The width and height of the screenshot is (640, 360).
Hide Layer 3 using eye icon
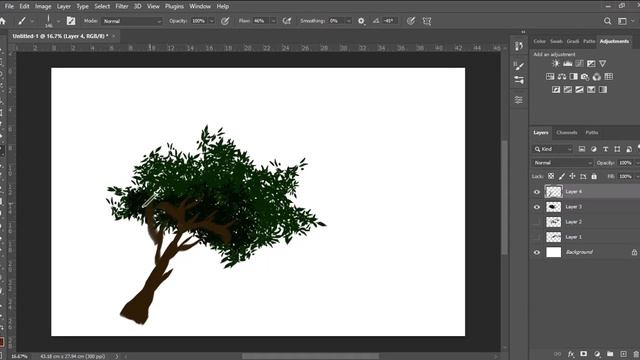pos(537,207)
